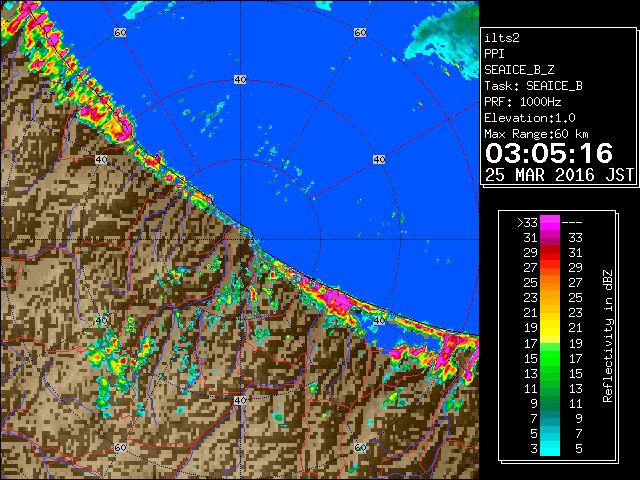
Task: Click the '>33' legend label
Action: [x=528, y=223]
